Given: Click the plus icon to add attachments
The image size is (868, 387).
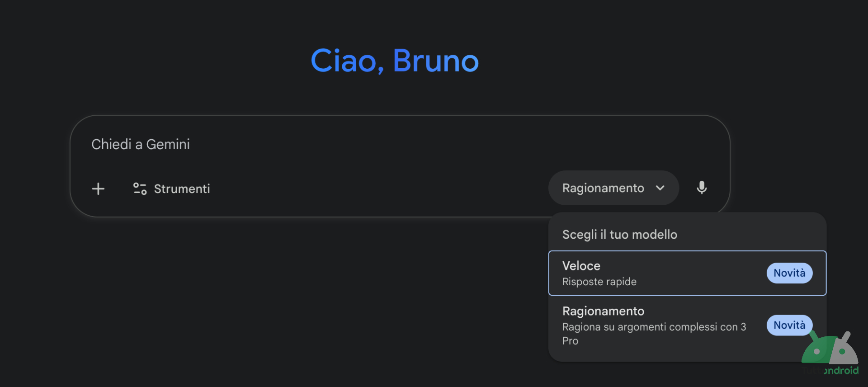Looking at the screenshot, I should [98, 189].
